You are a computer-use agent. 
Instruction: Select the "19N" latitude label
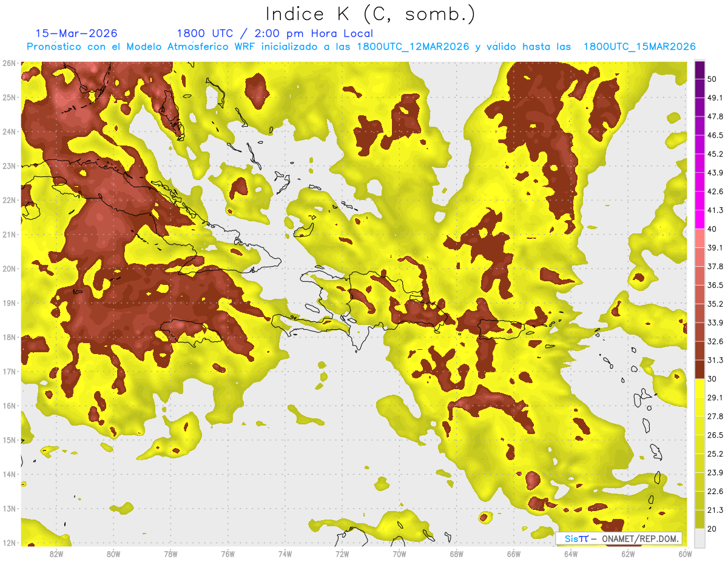8,303
